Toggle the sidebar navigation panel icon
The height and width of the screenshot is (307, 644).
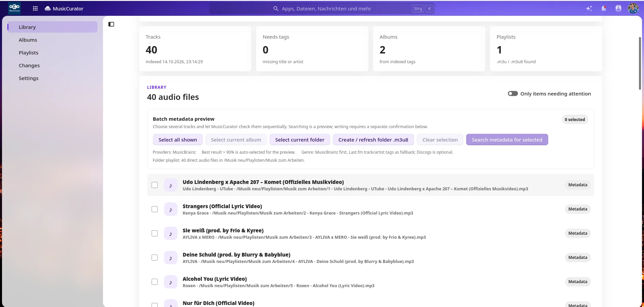(111, 24)
